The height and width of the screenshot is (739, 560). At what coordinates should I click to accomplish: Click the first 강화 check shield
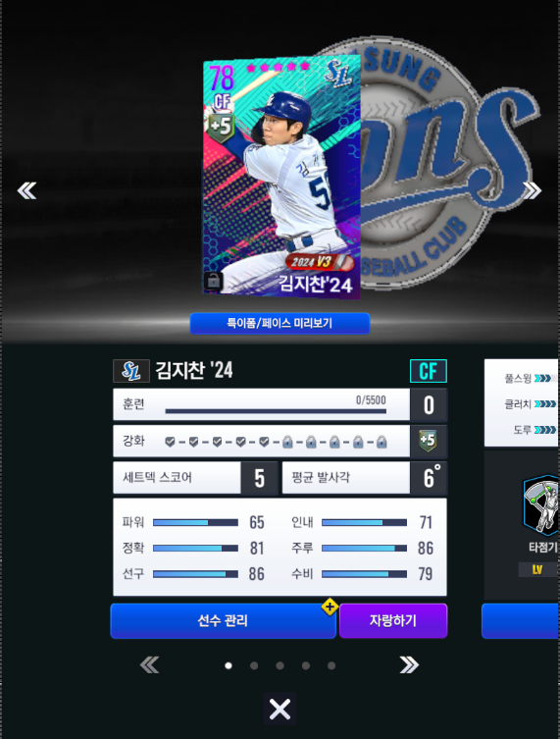170,442
